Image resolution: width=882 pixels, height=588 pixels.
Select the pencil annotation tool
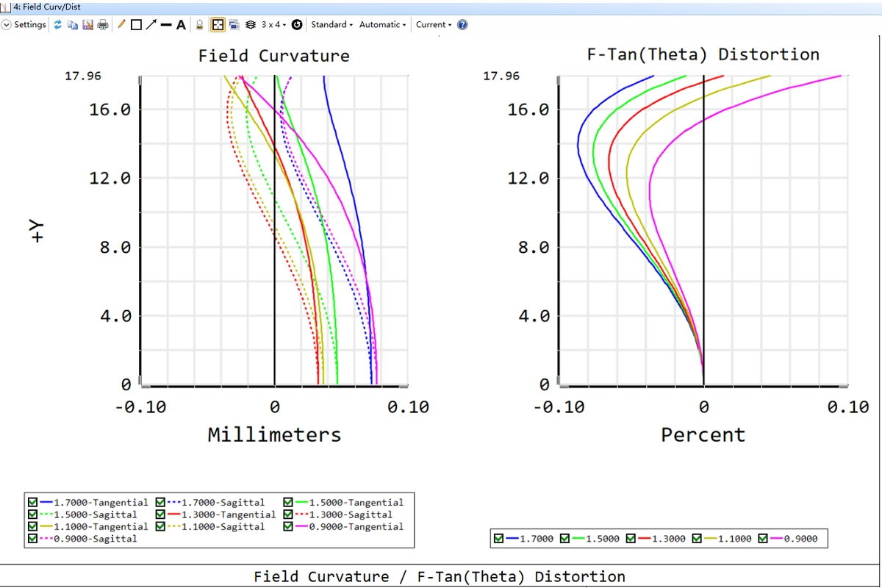[122, 25]
